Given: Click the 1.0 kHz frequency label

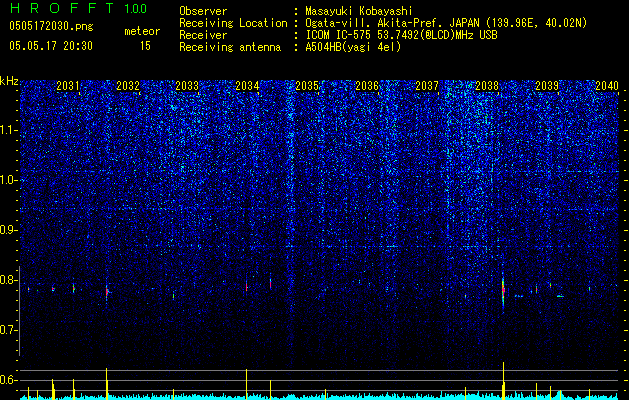Looking at the screenshot, I should pos(9,180).
